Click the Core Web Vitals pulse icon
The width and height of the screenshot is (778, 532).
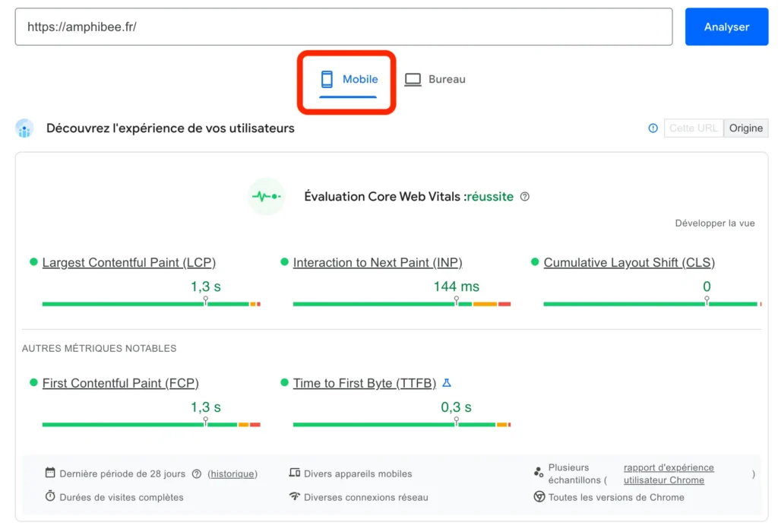pyautogui.click(x=266, y=196)
